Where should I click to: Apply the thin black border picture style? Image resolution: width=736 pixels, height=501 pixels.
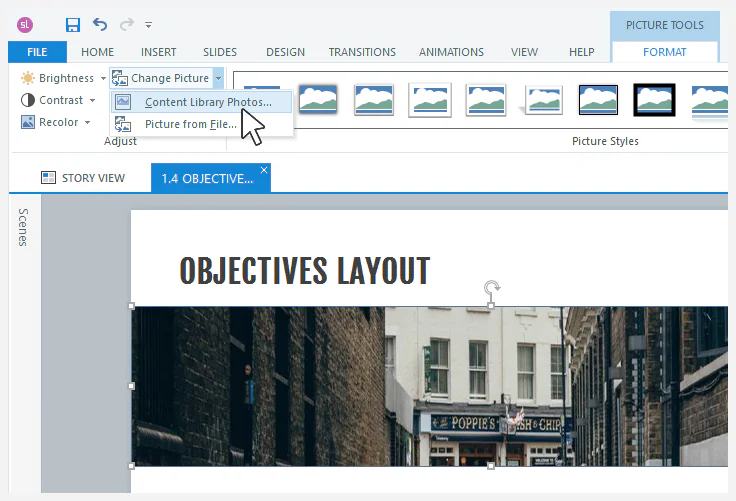[598, 100]
